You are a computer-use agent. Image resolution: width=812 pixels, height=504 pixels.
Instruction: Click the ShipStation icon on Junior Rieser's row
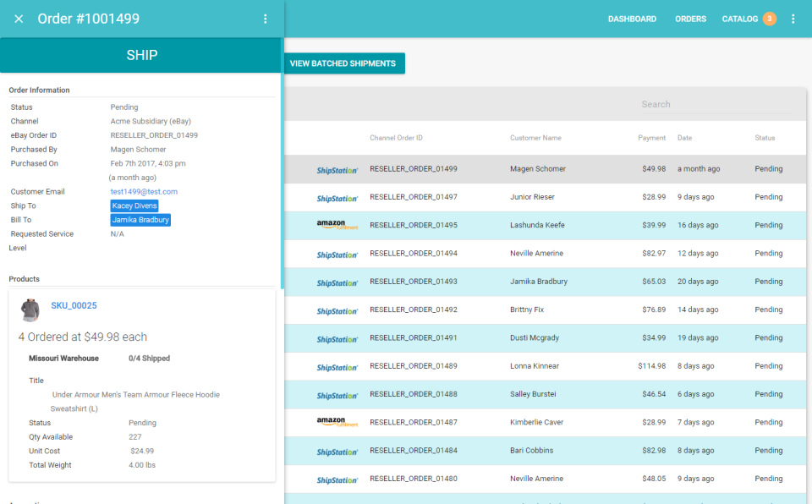pos(337,197)
